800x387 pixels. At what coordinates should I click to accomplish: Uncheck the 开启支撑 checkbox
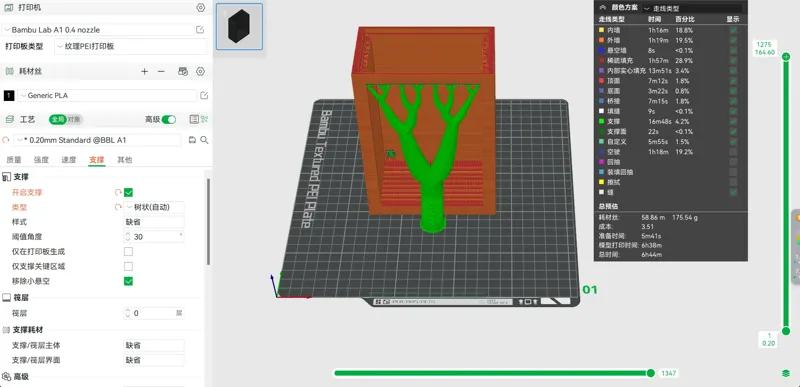click(x=129, y=192)
